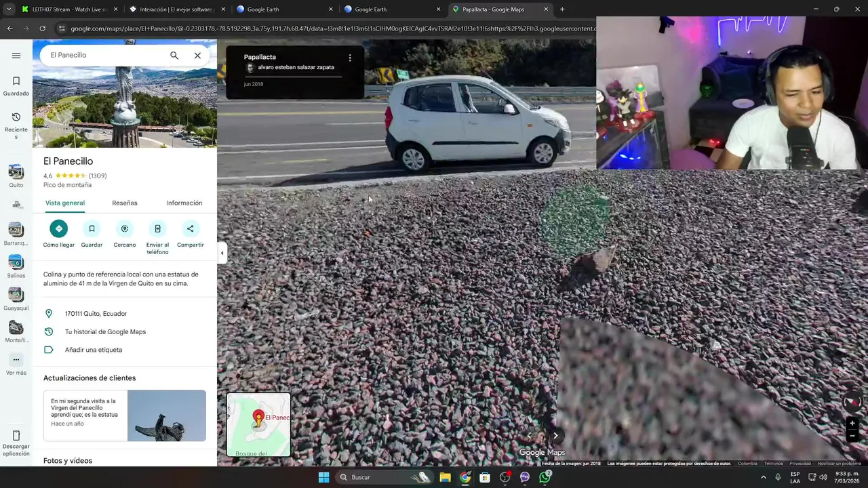868x488 pixels.
Task: Click site information icon in address bar
Action: pos(62,28)
